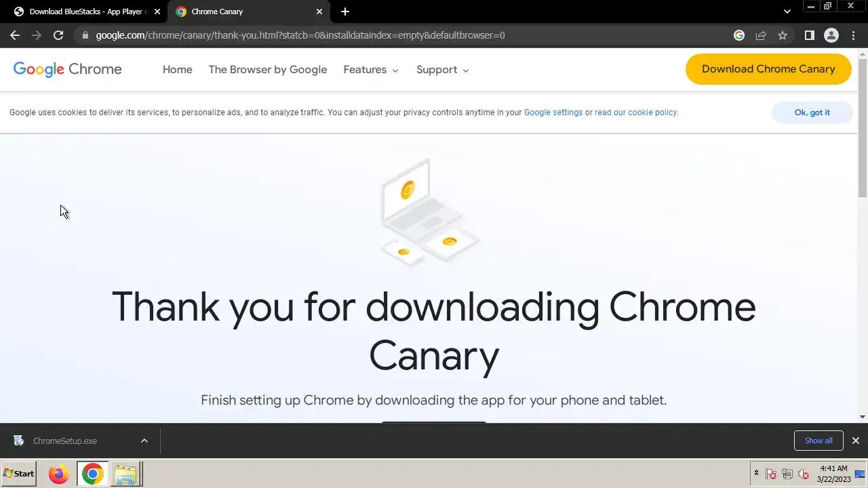Go back with the browser back arrow
The image size is (868, 488).
point(15,35)
